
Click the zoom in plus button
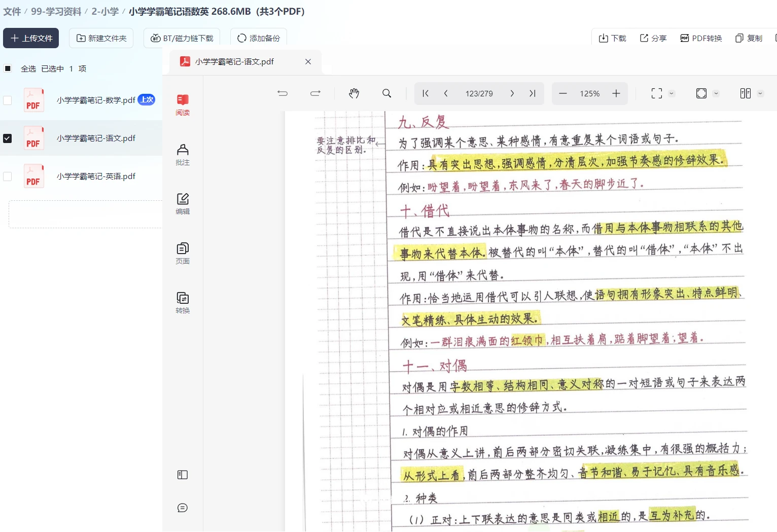616,93
